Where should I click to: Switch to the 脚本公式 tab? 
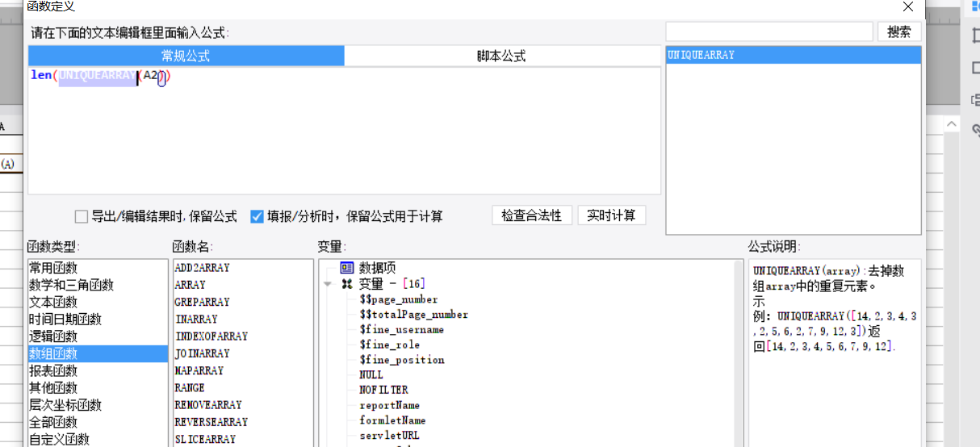click(x=501, y=56)
